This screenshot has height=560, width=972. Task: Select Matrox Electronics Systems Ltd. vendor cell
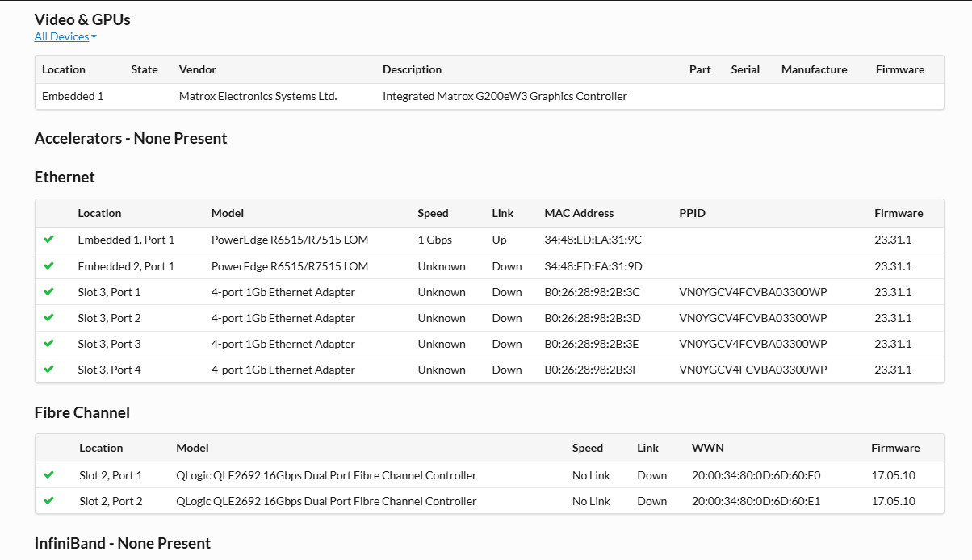coord(258,96)
